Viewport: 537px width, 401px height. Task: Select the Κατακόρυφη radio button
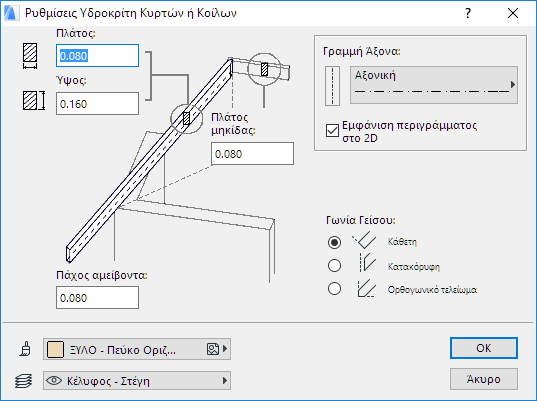point(334,265)
